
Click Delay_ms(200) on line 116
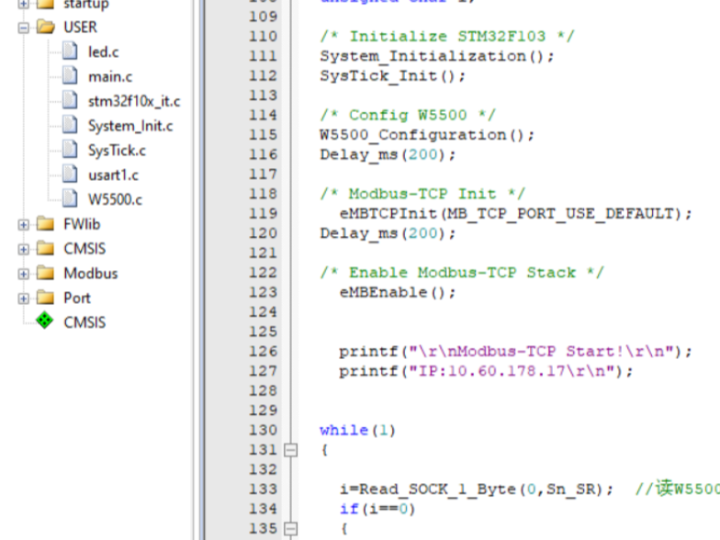click(x=388, y=155)
